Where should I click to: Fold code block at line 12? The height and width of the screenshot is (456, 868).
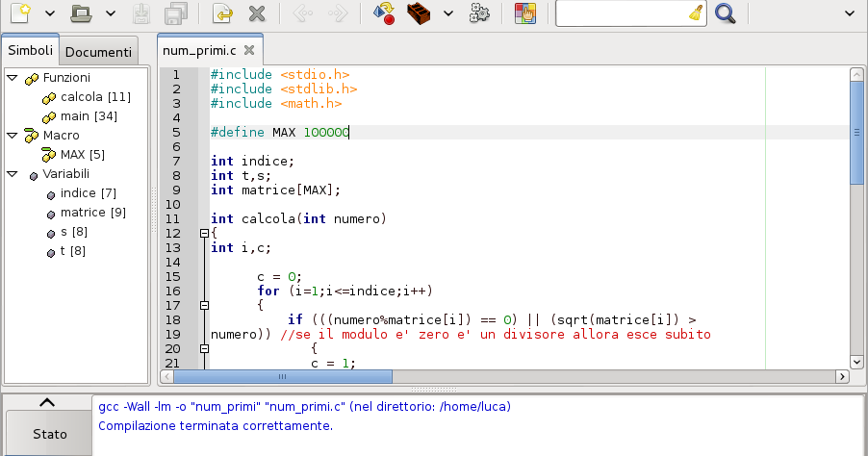point(204,234)
